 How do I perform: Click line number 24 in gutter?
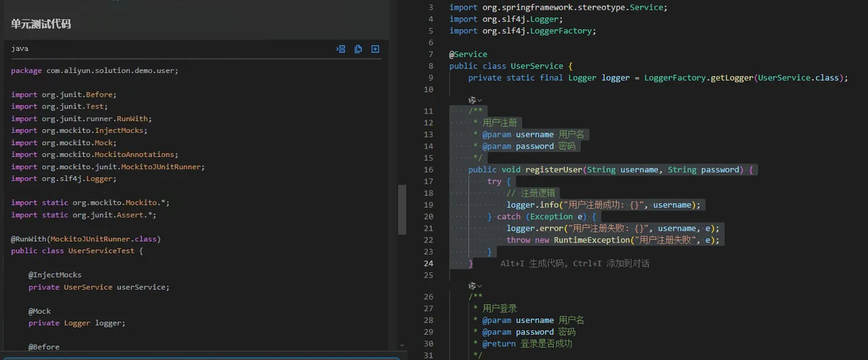pyautogui.click(x=428, y=263)
